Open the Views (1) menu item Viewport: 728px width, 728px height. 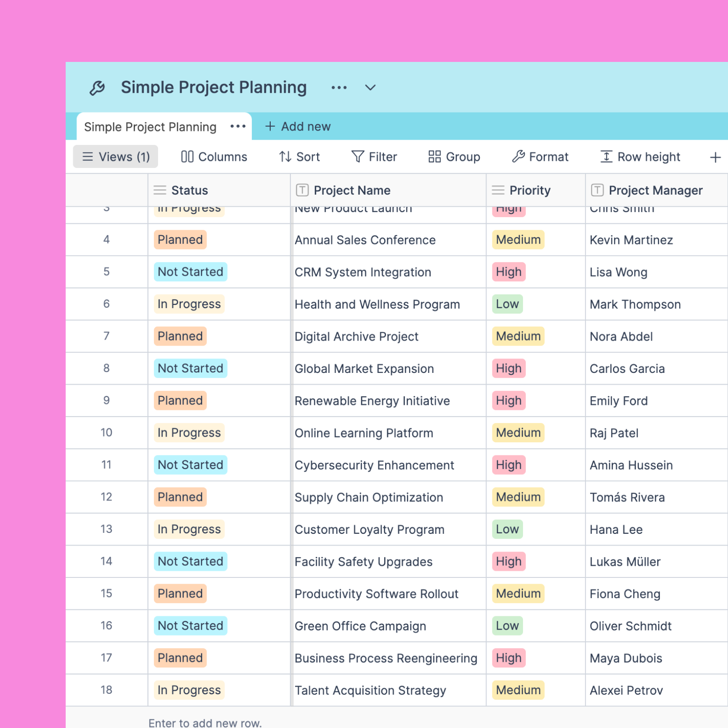click(115, 157)
